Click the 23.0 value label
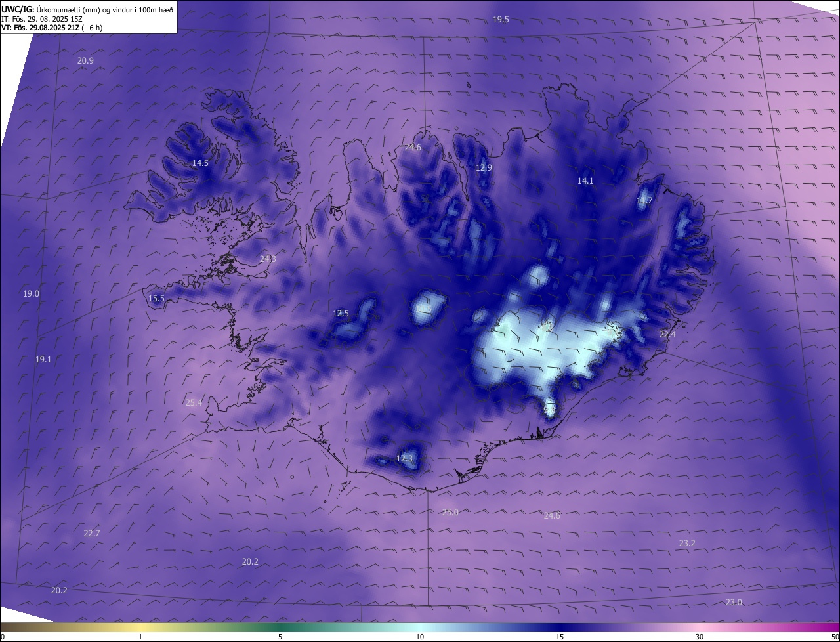Image resolution: width=840 pixels, height=642 pixels. click(x=734, y=602)
